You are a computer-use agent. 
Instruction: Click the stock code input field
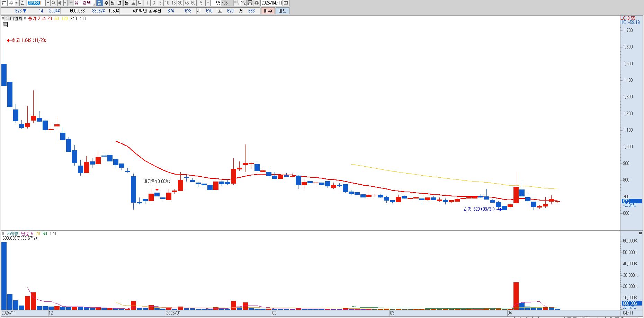36,3
